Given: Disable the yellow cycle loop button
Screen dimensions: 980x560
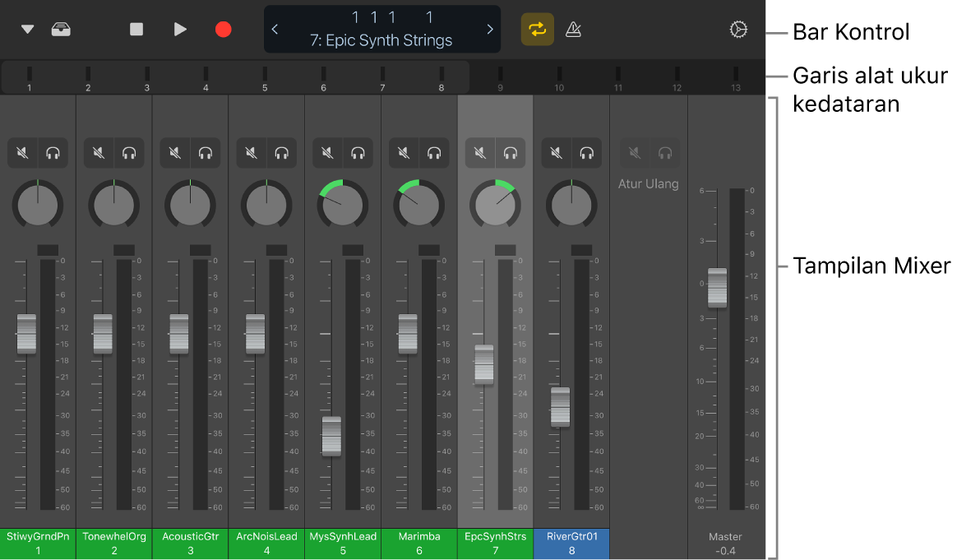Looking at the screenshot, I should coord(537,30).
